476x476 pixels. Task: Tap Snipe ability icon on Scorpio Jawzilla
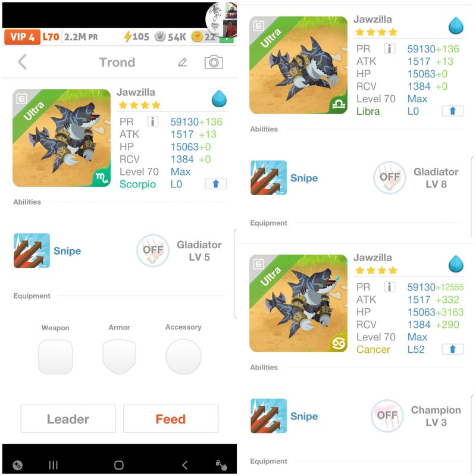[32, 250]
